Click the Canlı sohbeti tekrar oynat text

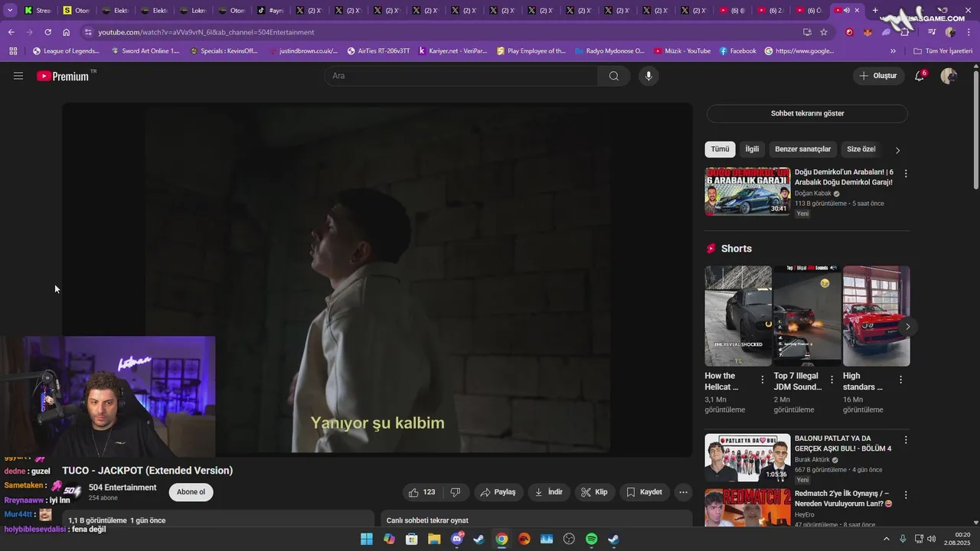click(427, 520)
